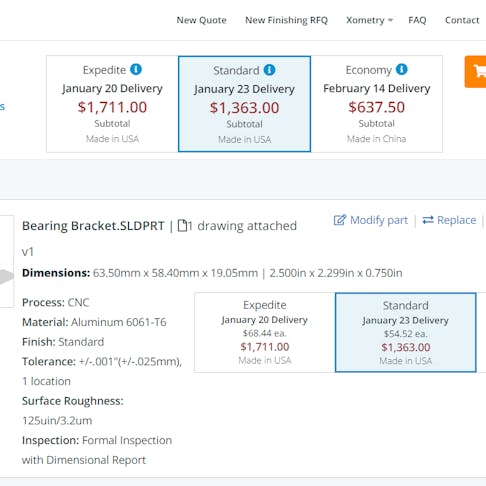This screenshot has height=486, width=486.
Task: Expand the Xometry dropdown menu
Action: pos(369,20)
